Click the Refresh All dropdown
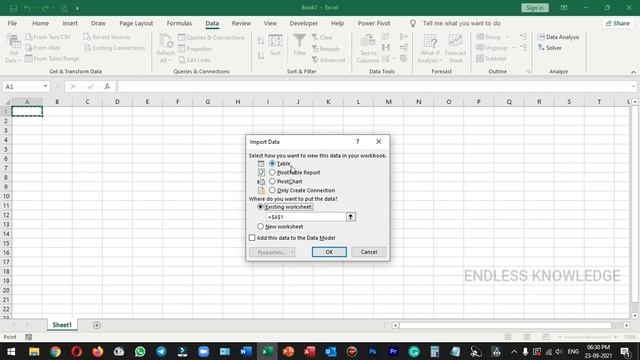The width and height of the screenshot is (640, 360). coord(166,49)
